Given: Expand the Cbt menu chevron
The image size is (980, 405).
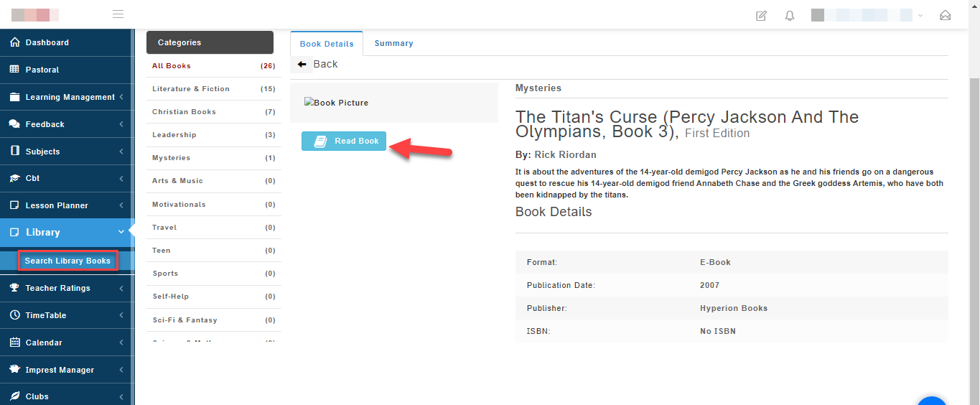Looking at the screenshot, I should pyautogui.click(x=121, y=178).
